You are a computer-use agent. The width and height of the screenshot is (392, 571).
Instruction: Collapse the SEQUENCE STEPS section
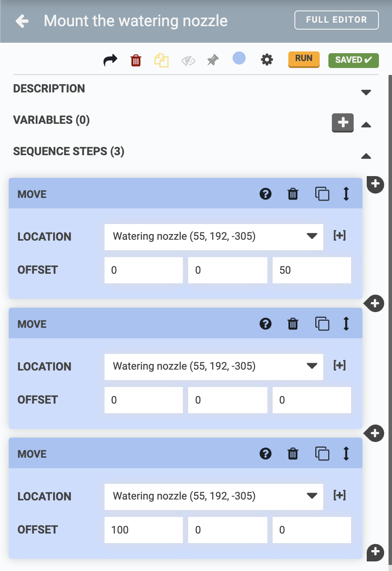click(x=366, y=156)
